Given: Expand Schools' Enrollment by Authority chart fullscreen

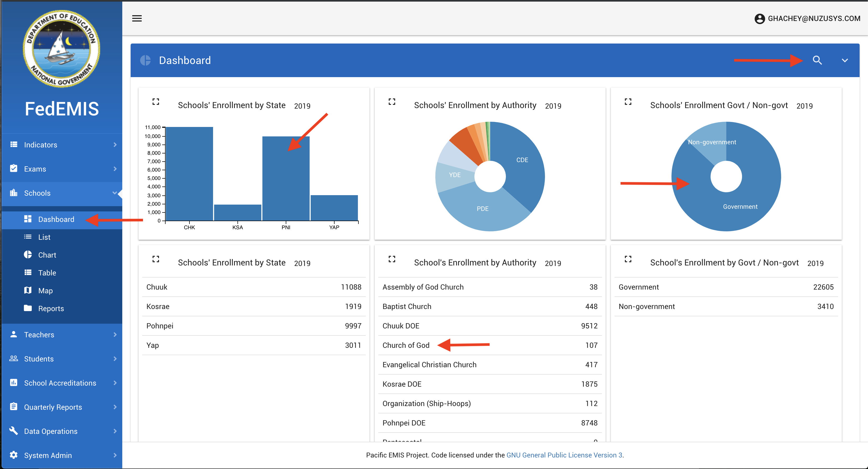Looking at the screenshot, I should [x=391, y=102].
